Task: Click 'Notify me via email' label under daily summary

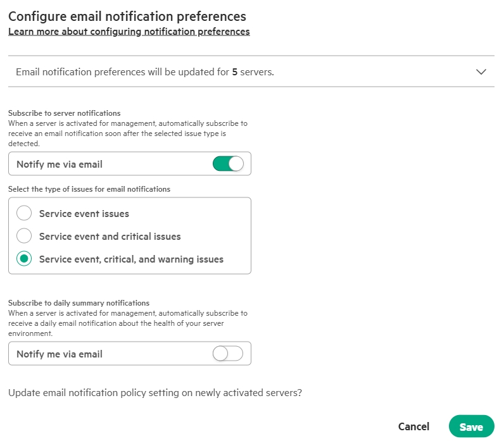Action: click(60, 354)
